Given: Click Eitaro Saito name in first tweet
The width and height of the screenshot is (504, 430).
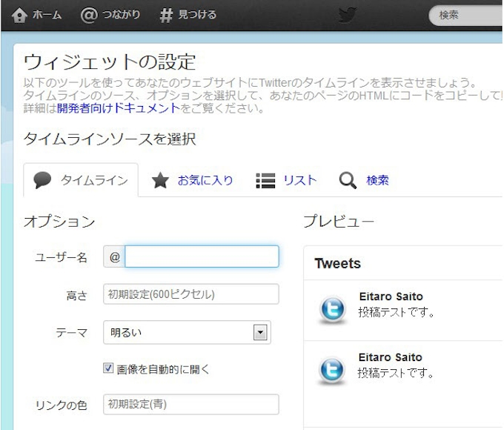Looking at the screenshot, I should (x=390, y=297).
